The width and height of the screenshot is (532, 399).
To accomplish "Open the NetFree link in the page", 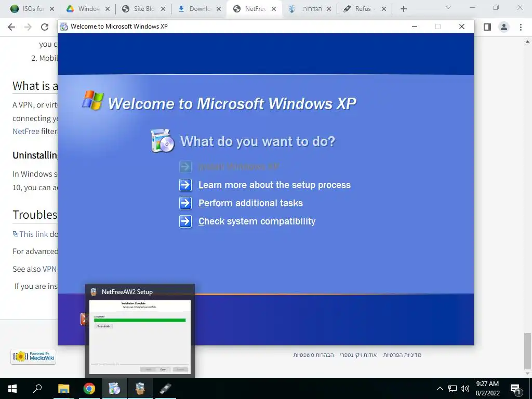I will click(26, 131).
